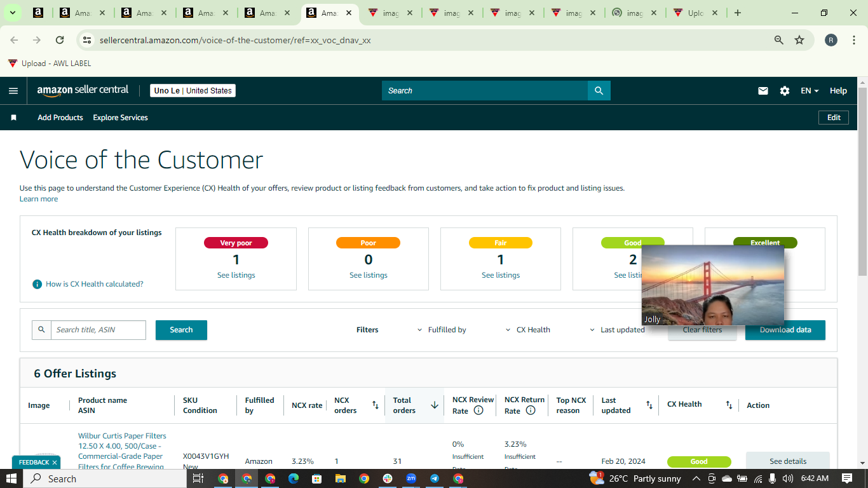
Task: Open the Seller Central hamburger menu
Action: (13, 91)
